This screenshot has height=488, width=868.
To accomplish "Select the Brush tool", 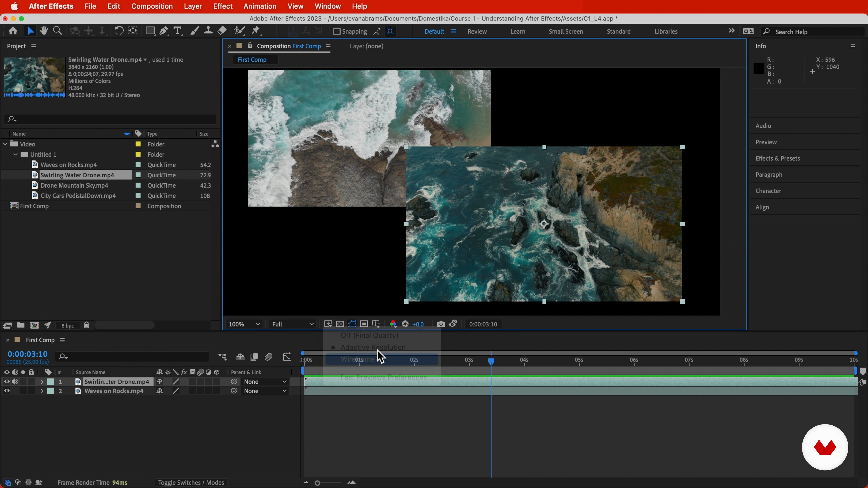I will point(194,31).
